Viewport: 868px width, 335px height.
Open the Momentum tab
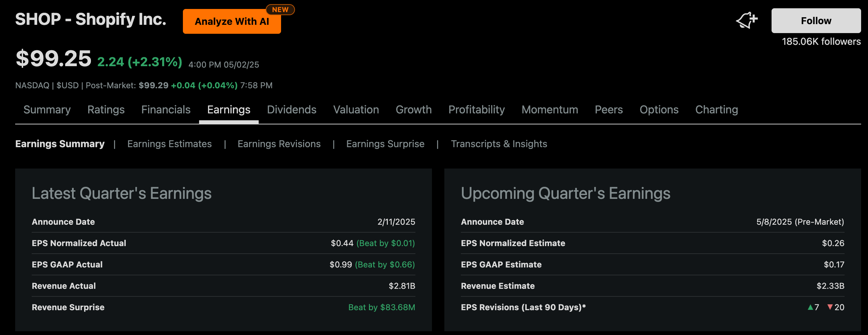tap(550, 110)
